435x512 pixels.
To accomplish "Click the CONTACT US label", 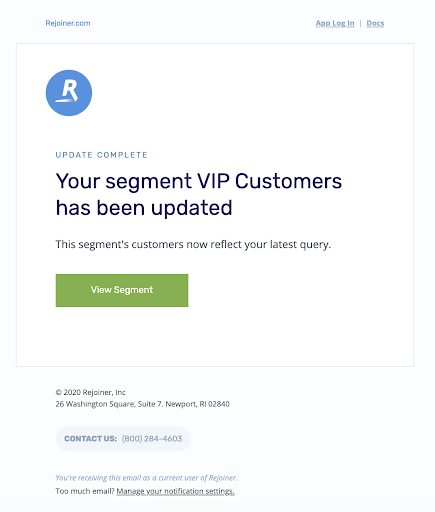I will [x=91, y=439].
